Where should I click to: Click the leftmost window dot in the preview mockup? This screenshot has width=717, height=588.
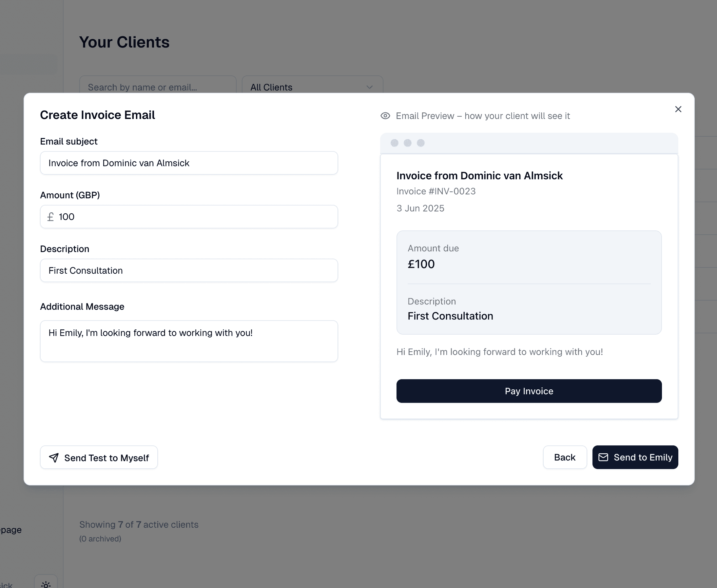(395, 143)
